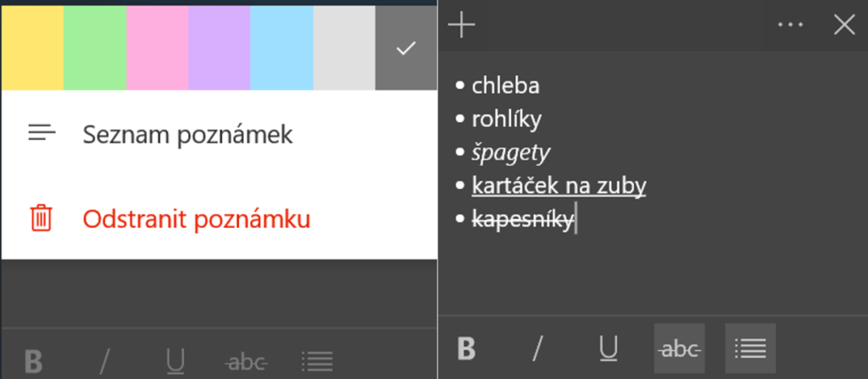Close the right sticky note

[x=844, y=25]
